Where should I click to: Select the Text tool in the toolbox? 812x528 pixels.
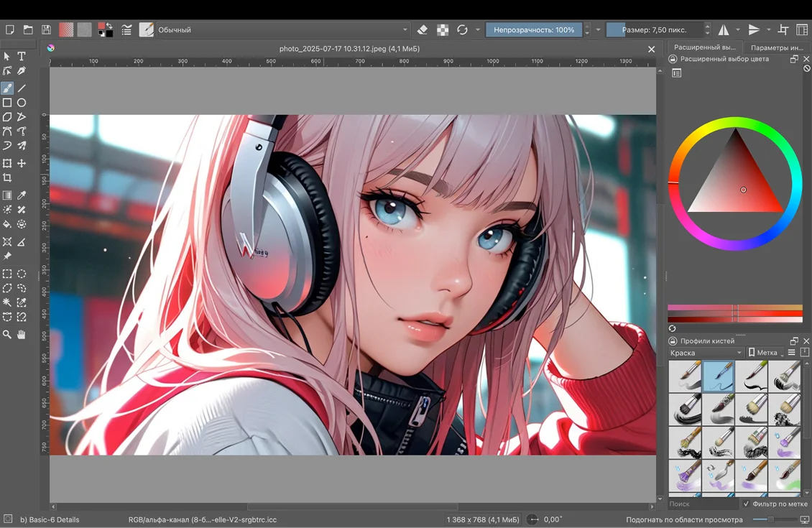coord(22,56)
